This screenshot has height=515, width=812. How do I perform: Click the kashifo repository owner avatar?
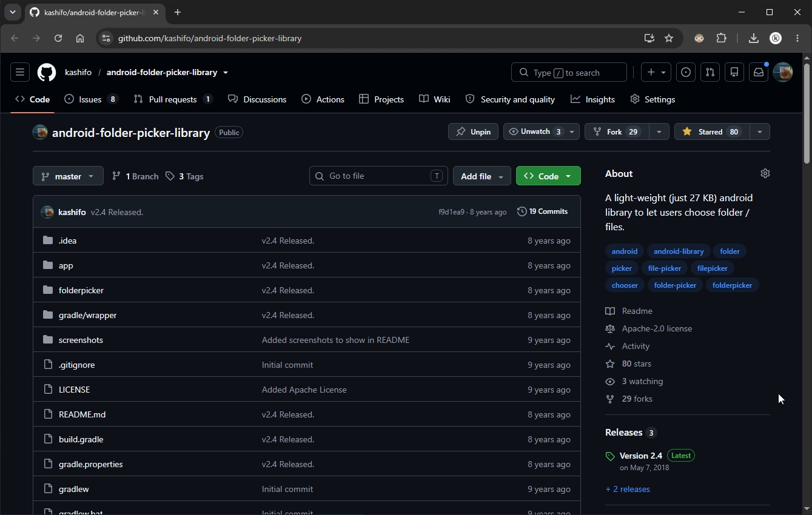point(40,132)
